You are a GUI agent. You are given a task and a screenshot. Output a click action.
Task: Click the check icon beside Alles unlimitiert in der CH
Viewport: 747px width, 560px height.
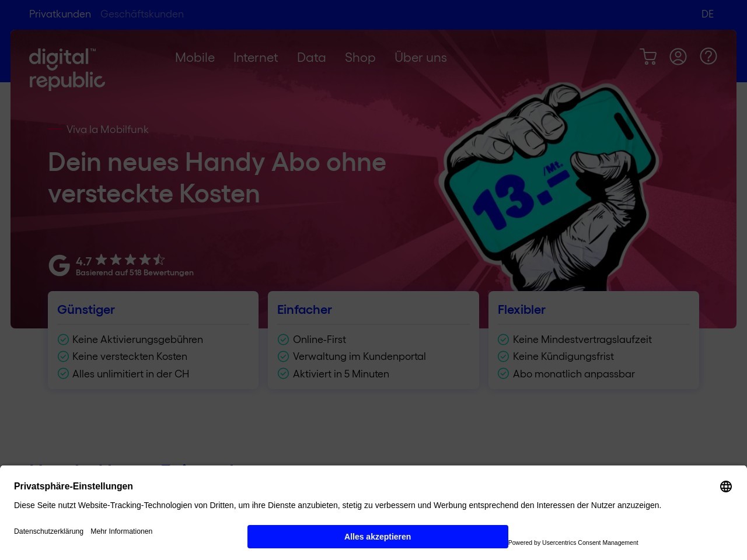[x=63, y=373]
